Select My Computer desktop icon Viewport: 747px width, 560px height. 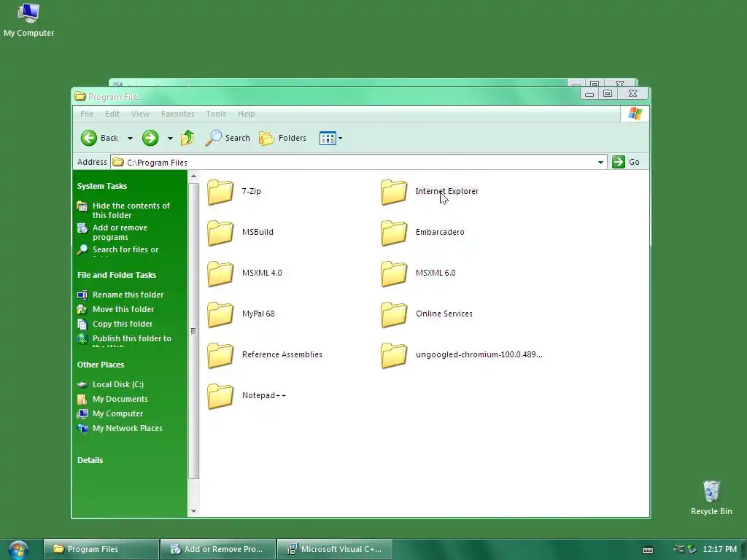(28, 20)
